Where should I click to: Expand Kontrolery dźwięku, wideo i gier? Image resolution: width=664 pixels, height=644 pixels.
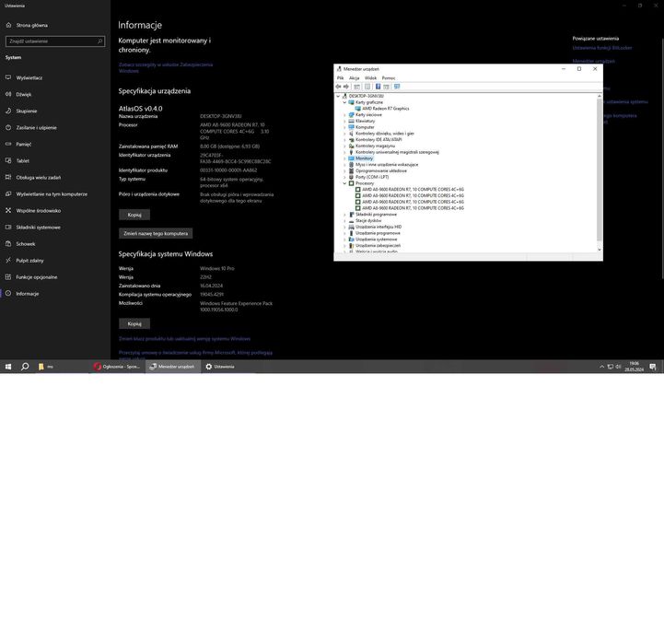(344, 134)
